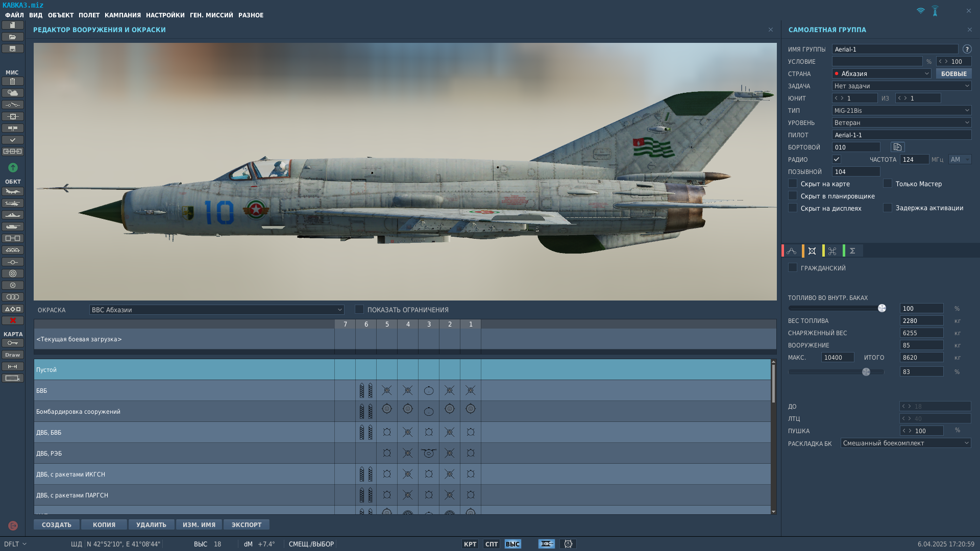Enable the Show restrictions checkbox
The image size is (980, 551).
359,310
